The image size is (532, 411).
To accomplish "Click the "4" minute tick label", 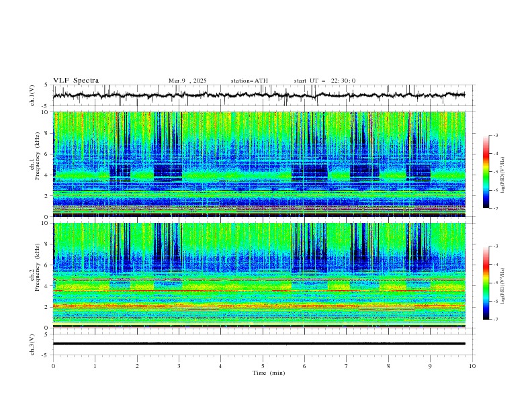I will (x=221, y=366).
